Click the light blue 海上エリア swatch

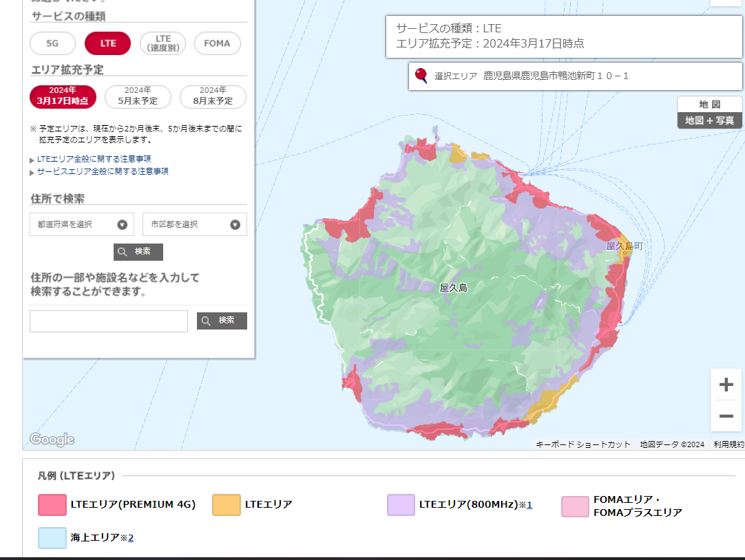(x=52, y=538)
